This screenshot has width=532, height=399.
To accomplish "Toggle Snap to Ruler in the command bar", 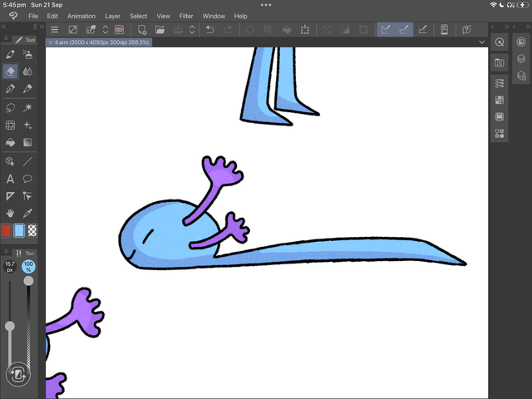I will coord(386,30).
